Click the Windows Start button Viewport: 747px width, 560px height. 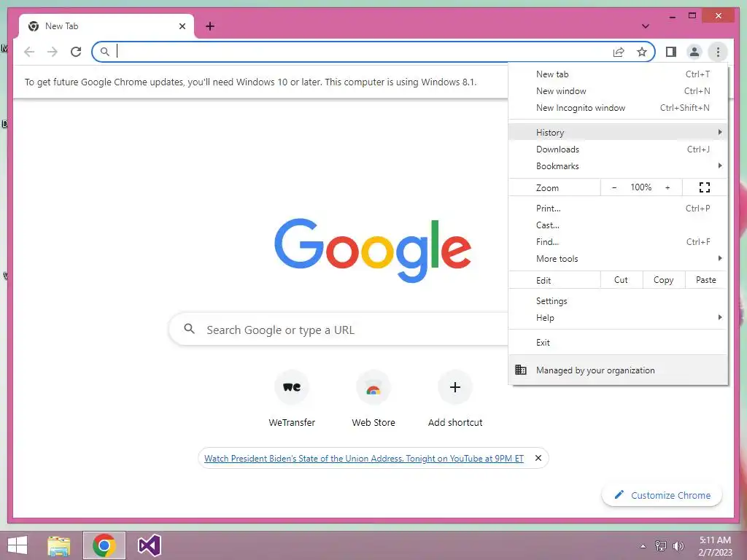pyautogui.click(x=18, y=545)
